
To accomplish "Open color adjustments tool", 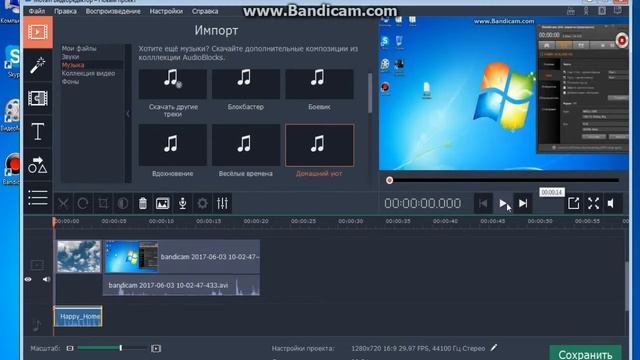I will click(123, 203).
